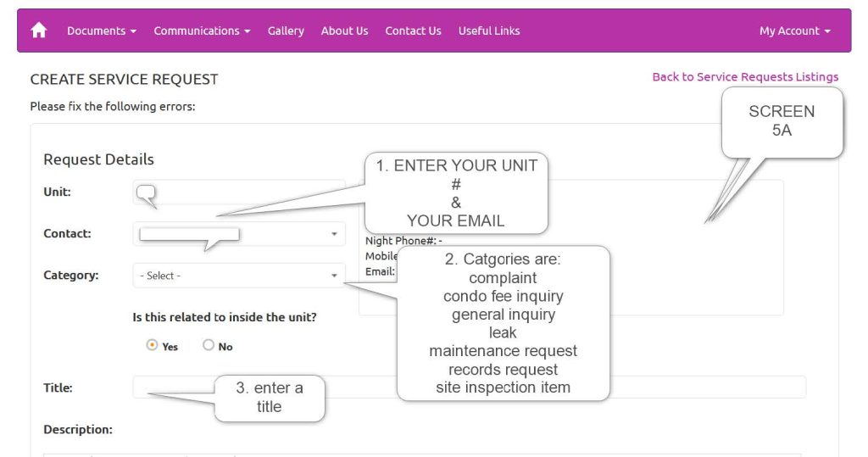
Task: Click the Home icon in navbar
Action: tap(39, 31)
